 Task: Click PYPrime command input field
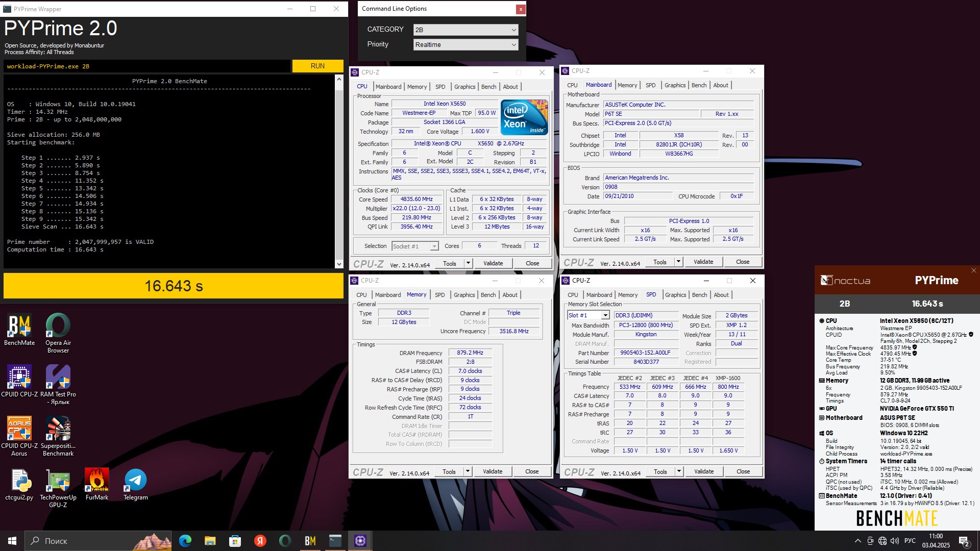tap(148, 66)
